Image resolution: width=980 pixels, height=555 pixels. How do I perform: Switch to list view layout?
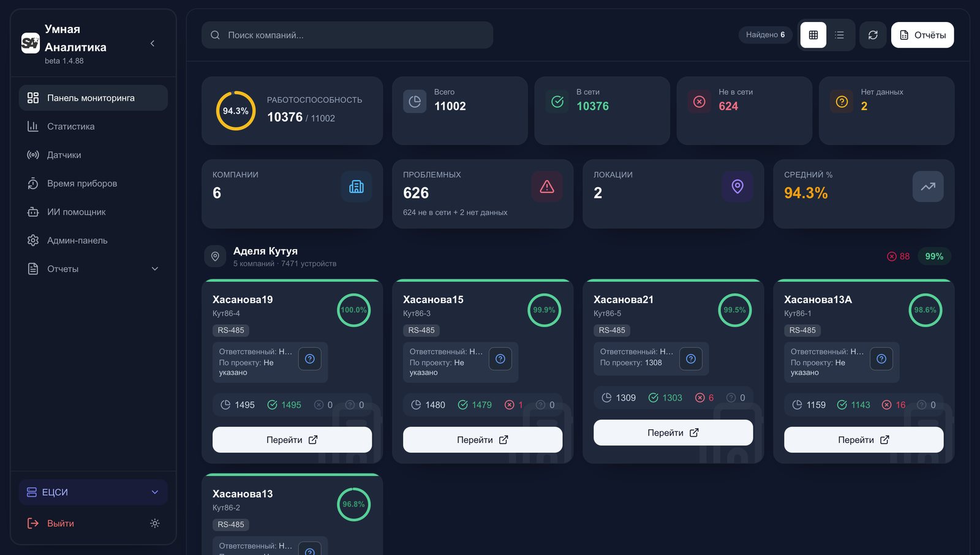point(840,35)
